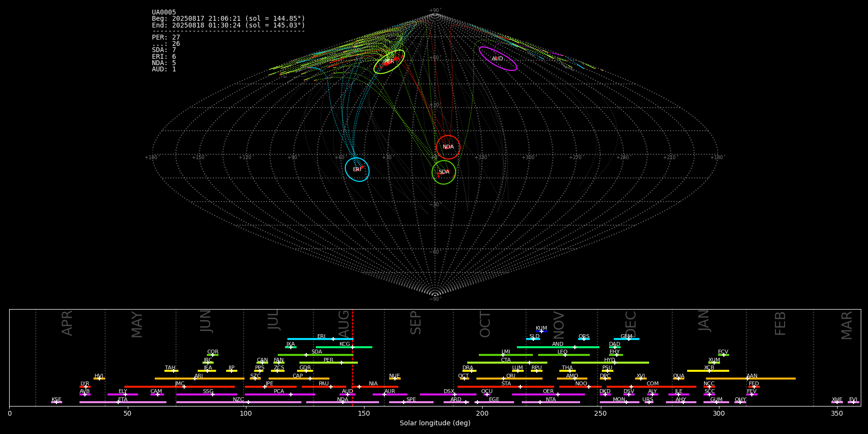Click the 'SDA: 7' count in the legend
Image resolution: width=868 pixels, height=434 pixels.
(164, 50)
